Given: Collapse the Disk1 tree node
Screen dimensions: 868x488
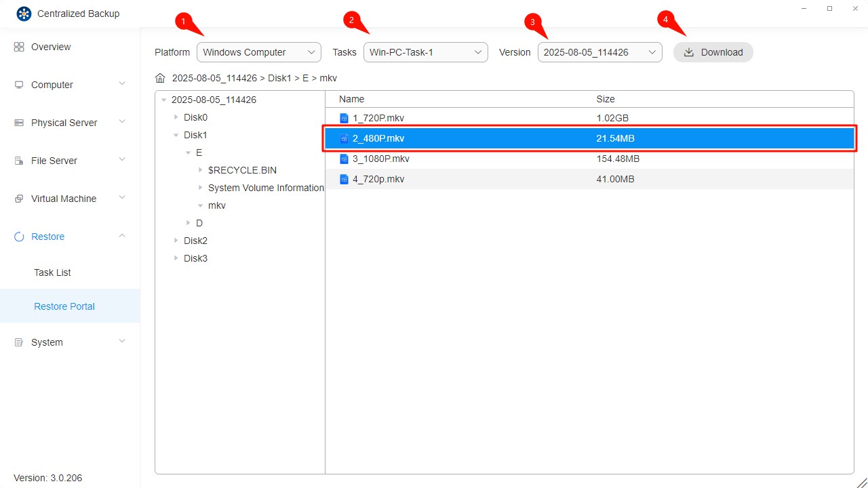Looking at the screenshot, I should 176,134.
